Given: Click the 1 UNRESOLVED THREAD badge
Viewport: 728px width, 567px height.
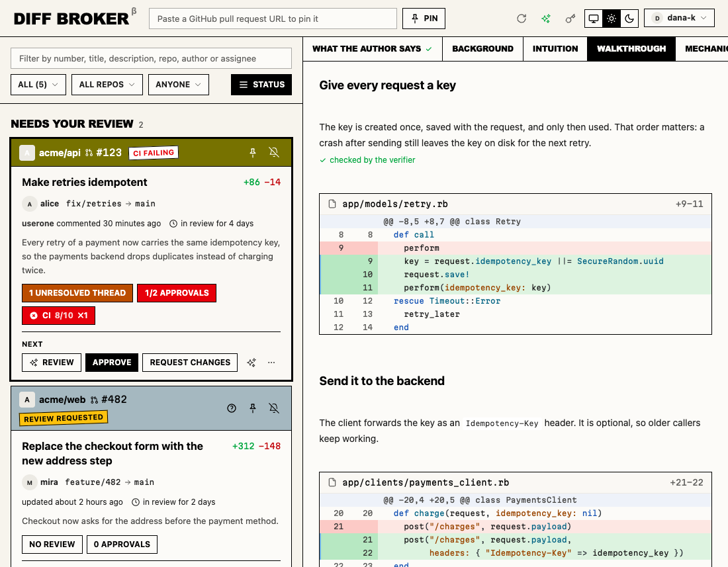Looking at the screenshot, I should (77, 293).
